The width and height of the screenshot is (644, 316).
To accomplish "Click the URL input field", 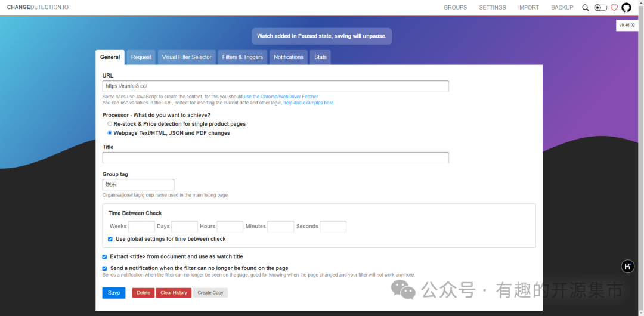I will [275, 86].
